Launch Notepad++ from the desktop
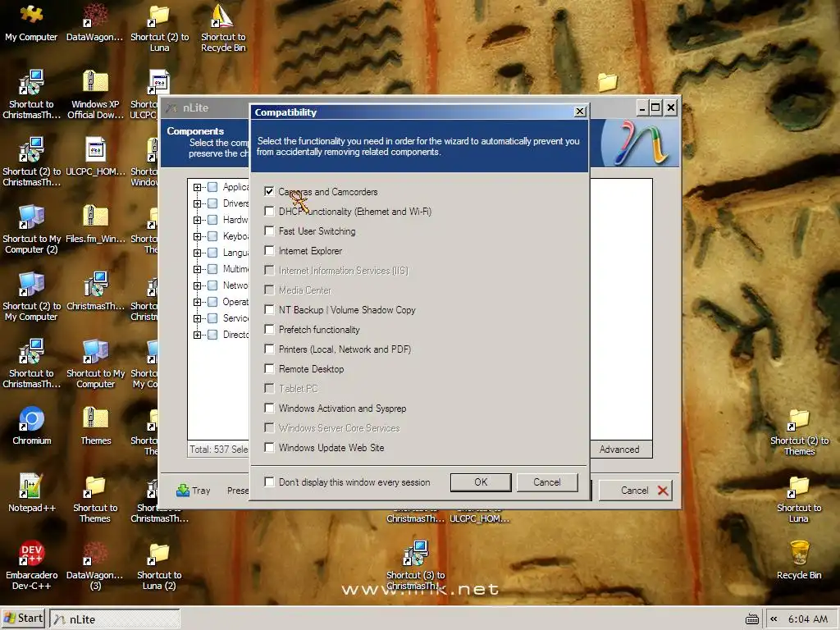 coord(32,493)
